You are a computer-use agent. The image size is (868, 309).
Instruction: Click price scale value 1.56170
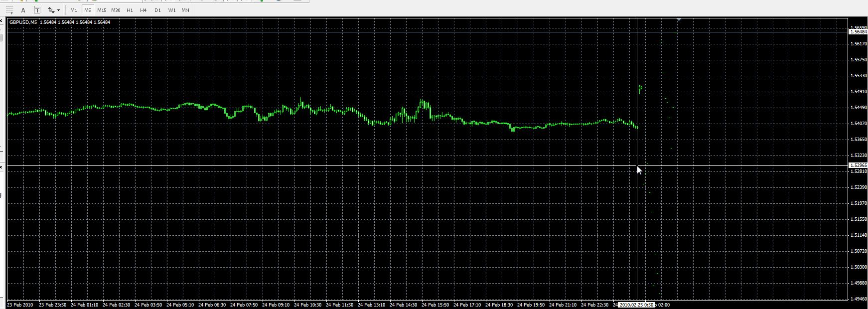pyautogui.click(x=859, y=44)
